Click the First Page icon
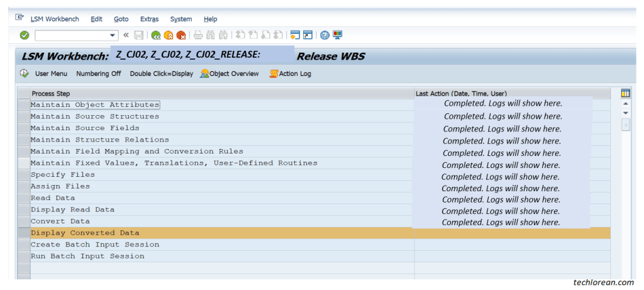The width and height of the screenshot is (644, 290). 241,35
